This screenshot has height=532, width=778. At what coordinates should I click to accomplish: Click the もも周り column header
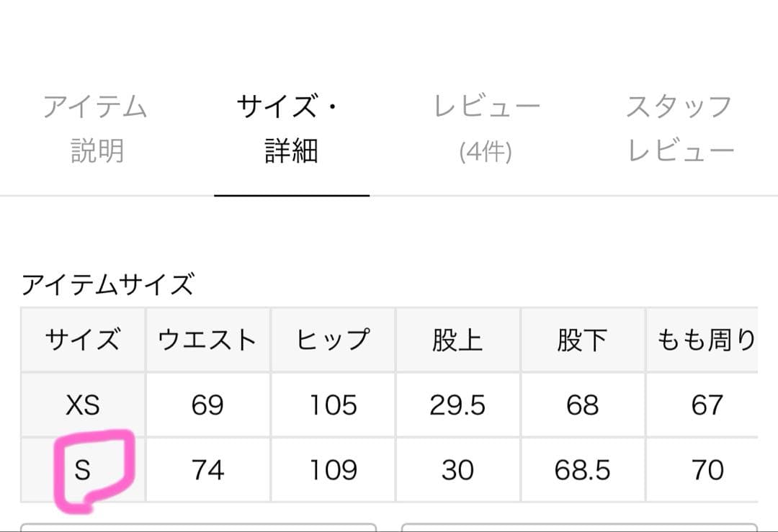click(x=706, y=340)
